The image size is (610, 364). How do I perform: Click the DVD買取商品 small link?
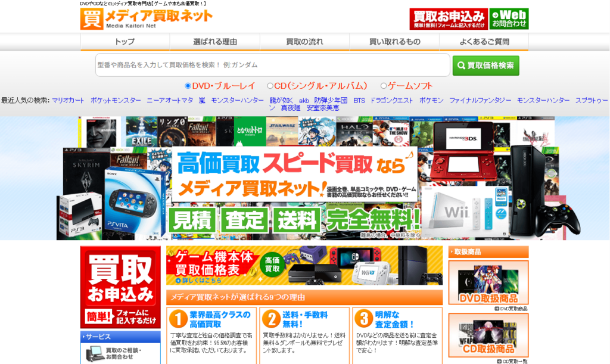pyautogui.click(x=511, y=309)
